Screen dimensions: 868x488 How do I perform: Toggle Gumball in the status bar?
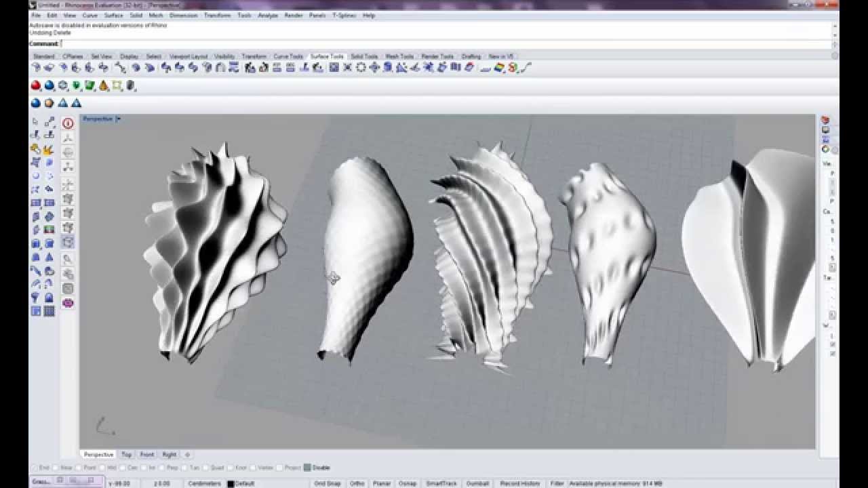[x=477, y=484]
